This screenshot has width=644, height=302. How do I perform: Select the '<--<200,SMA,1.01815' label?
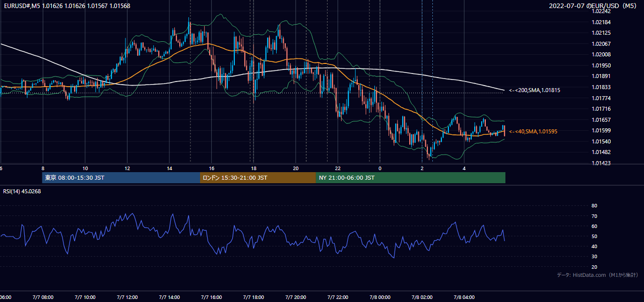point(534,90)
